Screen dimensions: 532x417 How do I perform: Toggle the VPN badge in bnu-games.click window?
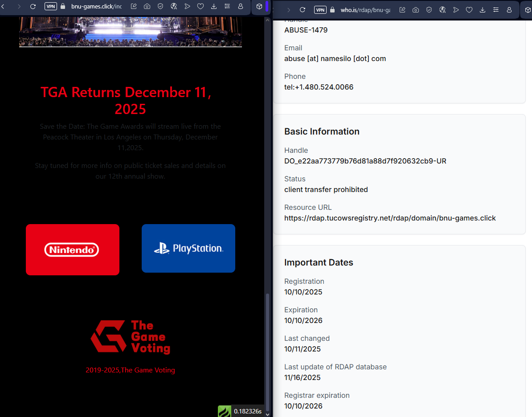click(x=51, y=7)
